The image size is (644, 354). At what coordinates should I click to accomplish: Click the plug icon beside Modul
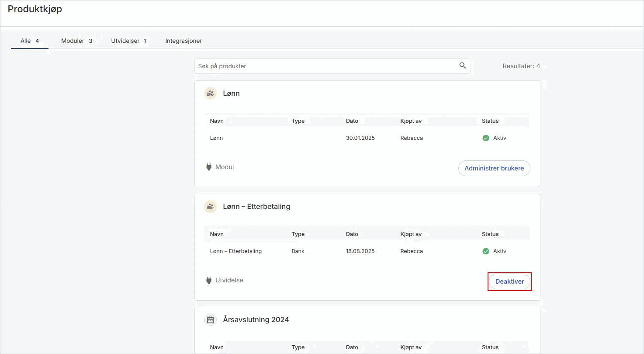[x=209, y=167]
